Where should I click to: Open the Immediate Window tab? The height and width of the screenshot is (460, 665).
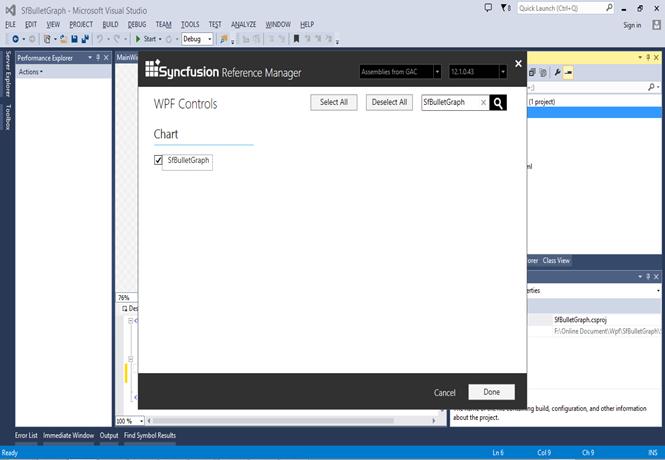[x=68, y=435]
